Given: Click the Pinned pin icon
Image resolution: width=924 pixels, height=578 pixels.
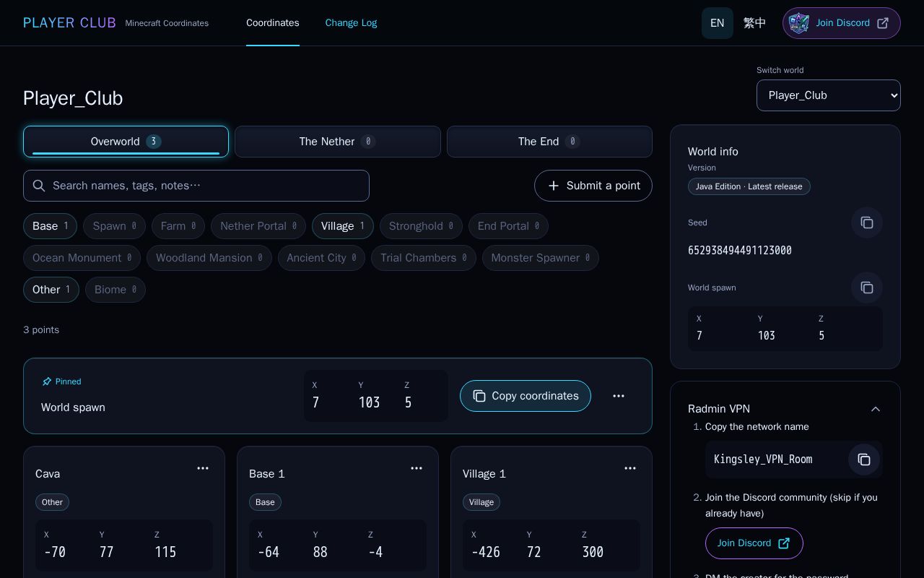Looking at the screenshot, I should (x=47, y=381).
